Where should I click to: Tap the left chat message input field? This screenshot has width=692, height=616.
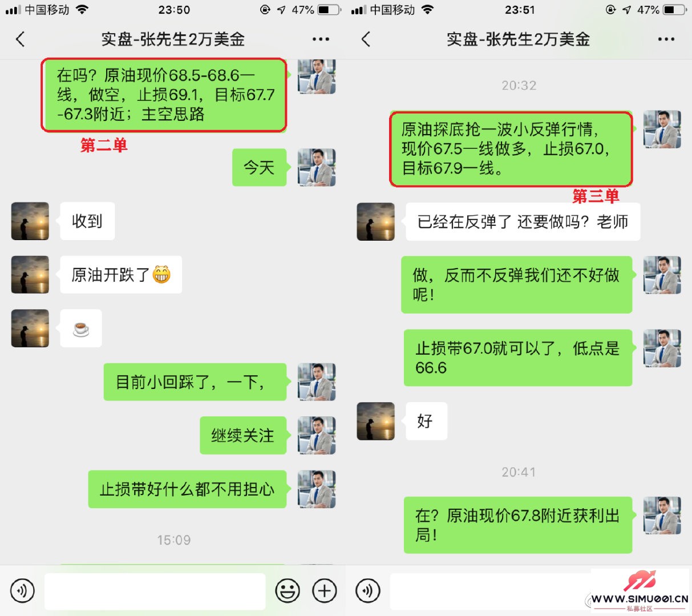click(155, 591)
